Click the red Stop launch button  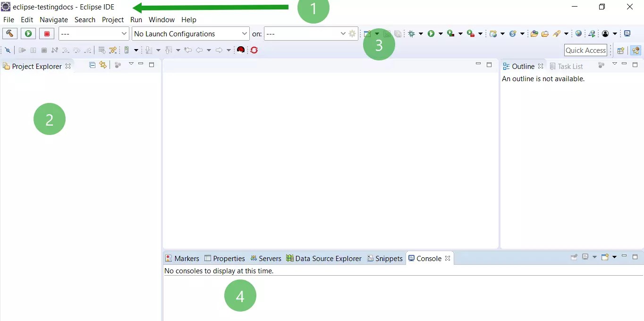[x=47, y=34]
